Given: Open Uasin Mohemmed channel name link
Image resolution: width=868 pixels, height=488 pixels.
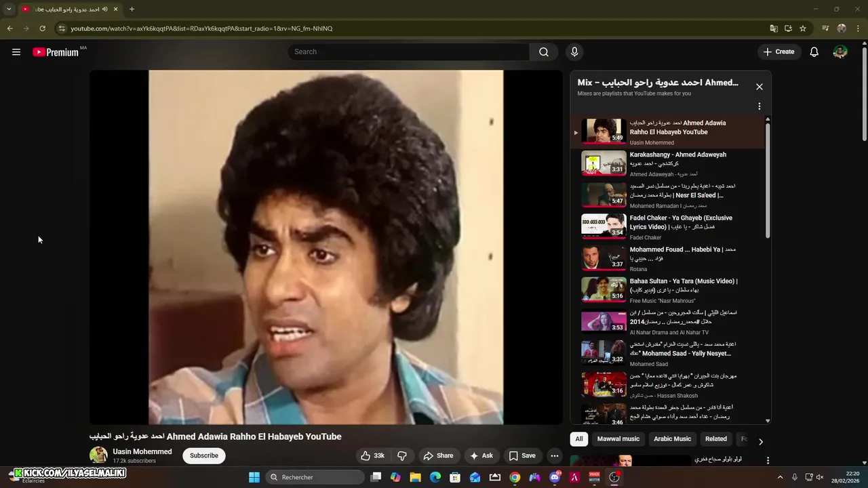Looking at the screenshot, I should tap(142, 451).
